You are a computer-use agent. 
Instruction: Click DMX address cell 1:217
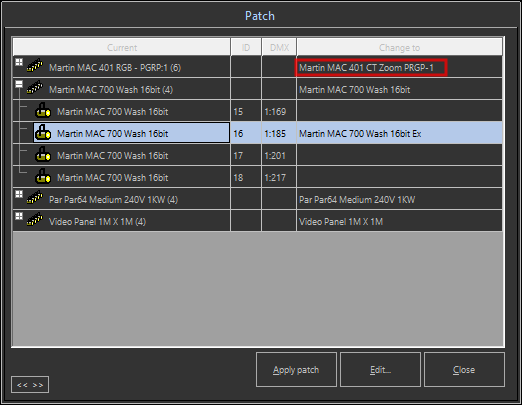point(279,177)
